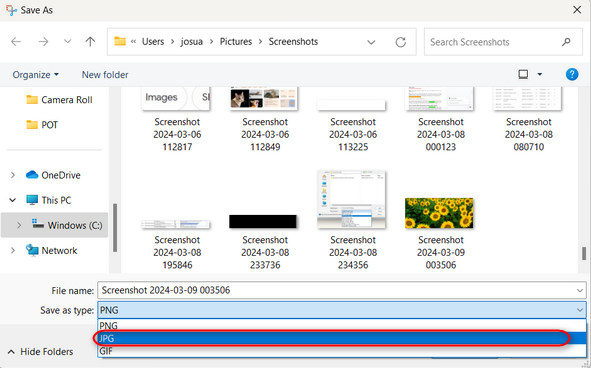
Task: Click the search magnifier icon
Action: point(566,42)
